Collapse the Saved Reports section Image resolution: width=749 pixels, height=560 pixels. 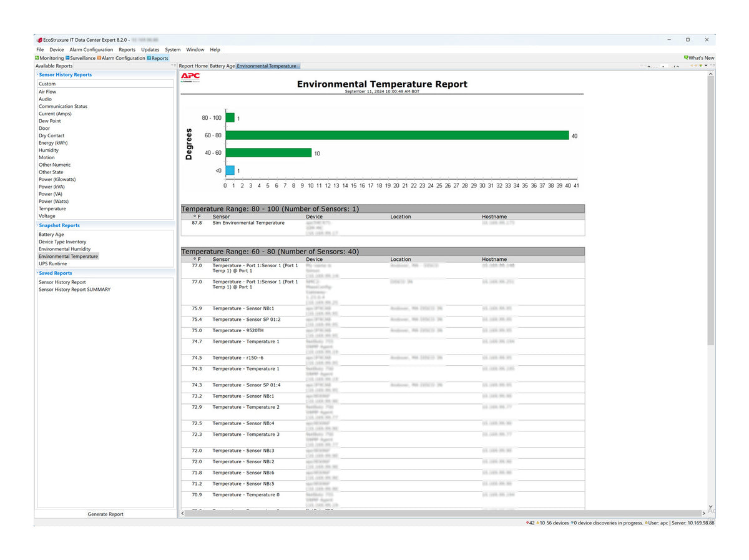click(x=37, y=273)
